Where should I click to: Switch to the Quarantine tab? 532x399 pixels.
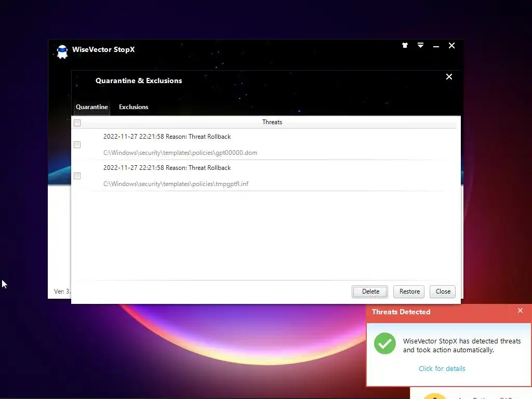pos(91,107)
